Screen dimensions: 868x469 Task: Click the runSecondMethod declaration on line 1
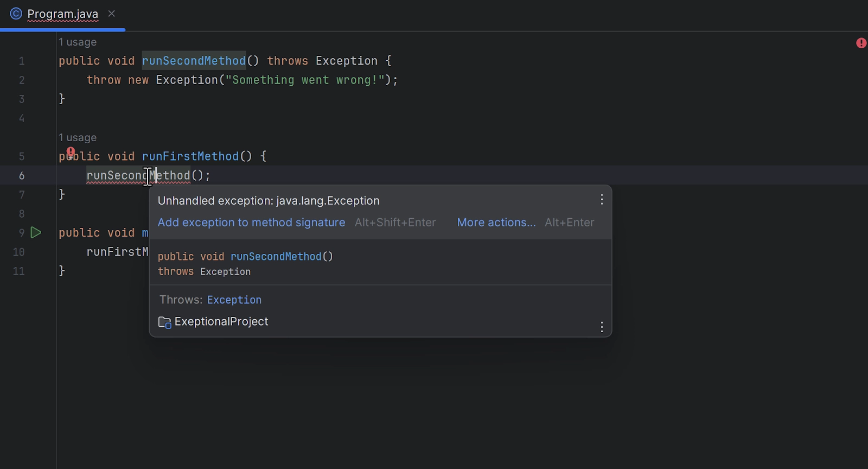coord(194,61)
